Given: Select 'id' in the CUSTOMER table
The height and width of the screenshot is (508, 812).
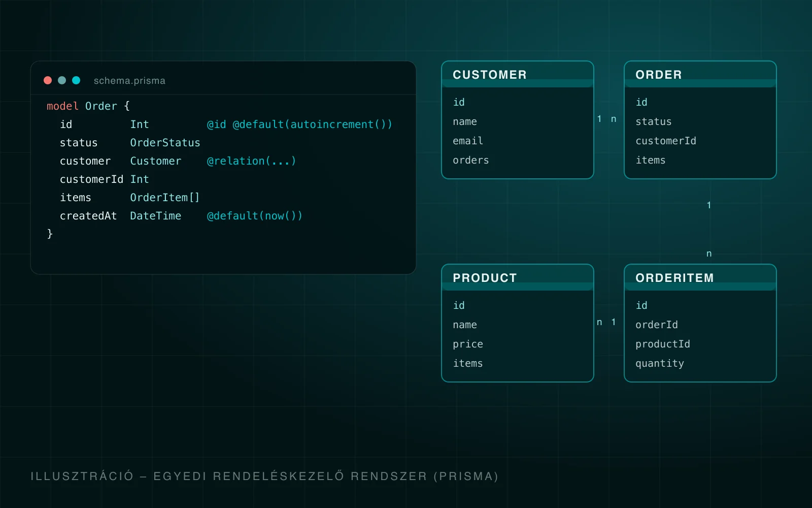Looking at the screenshot, I should pyautogui.click(x=459, y=102).
